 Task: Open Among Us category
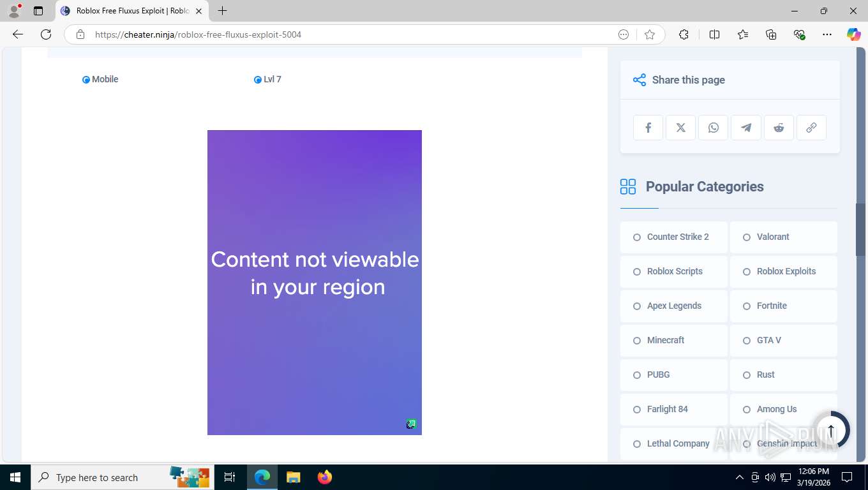click(x=784, y=410)
